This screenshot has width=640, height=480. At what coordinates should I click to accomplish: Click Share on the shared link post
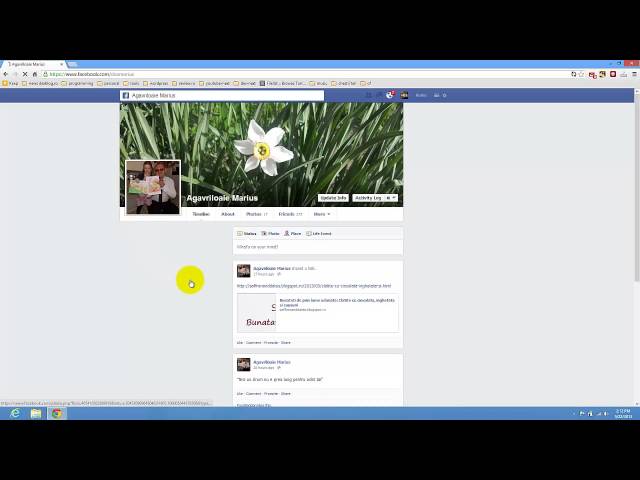[286, 342]
